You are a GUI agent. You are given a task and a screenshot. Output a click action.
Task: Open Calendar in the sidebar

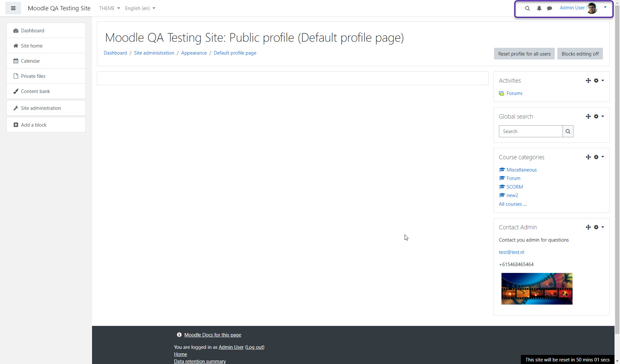46,61
